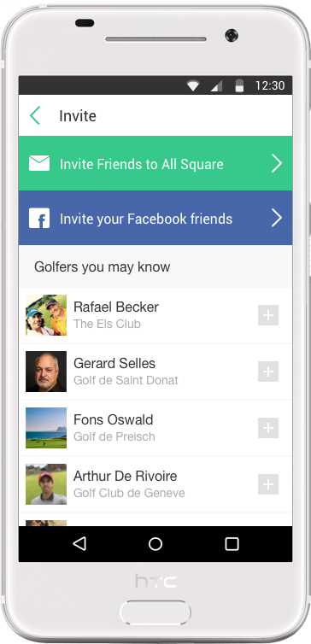The height and width of the screenshot is (644, 311).
Task: Add Gerard Selles with plus button
Action: [x=268, y=372]
